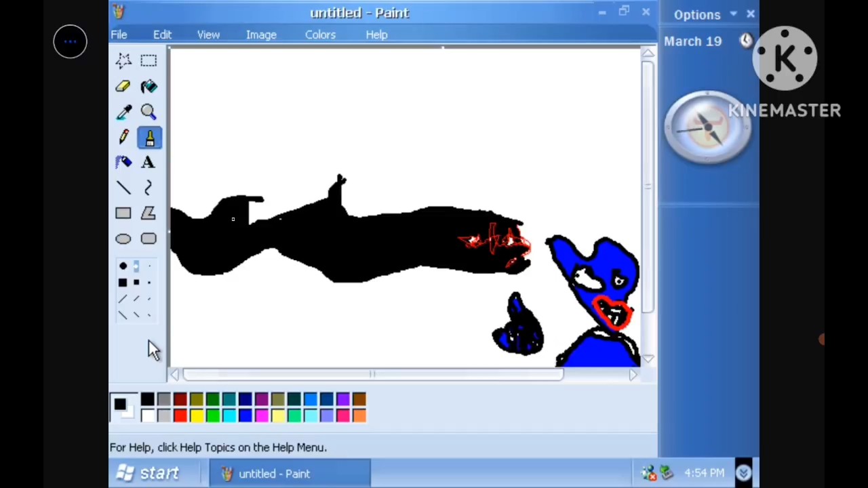Screen dimensions: 868x488
Task: Click the foreground/background color indicator box
Action: (123, 407)
